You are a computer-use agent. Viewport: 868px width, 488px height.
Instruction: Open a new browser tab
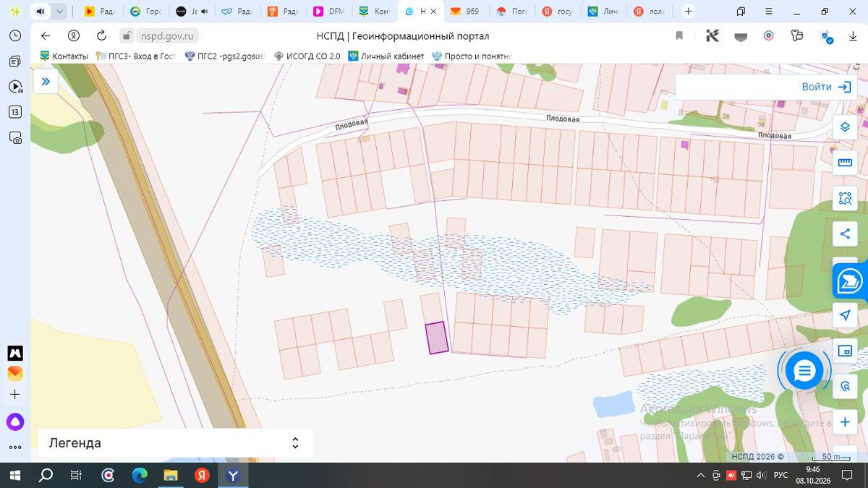click(x=689, y=12)
